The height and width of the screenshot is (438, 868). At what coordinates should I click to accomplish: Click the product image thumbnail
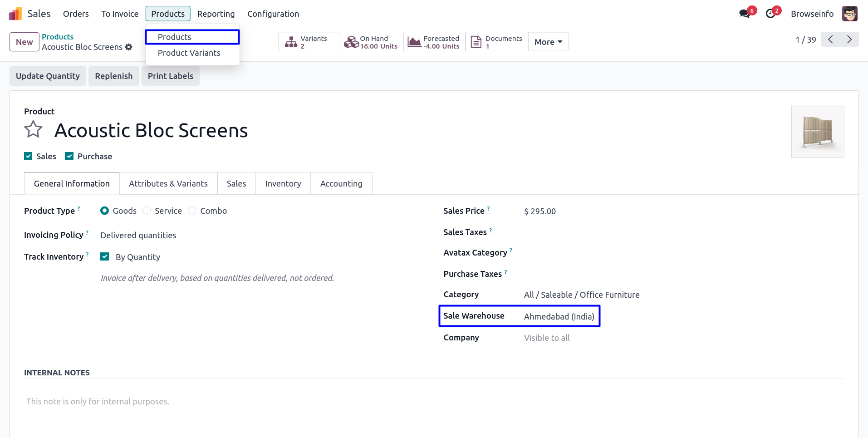pos(817,131)
